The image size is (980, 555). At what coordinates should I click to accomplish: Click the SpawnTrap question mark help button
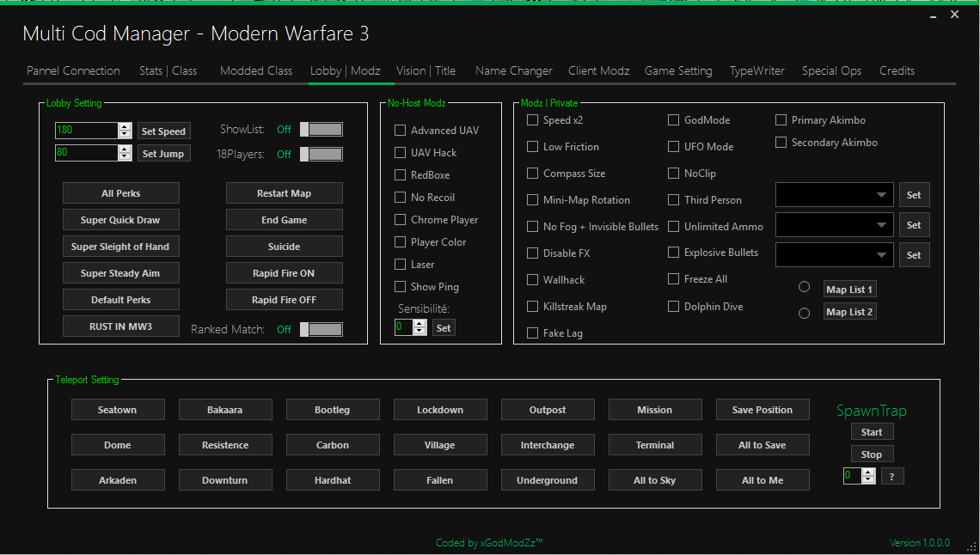(892, 476)
